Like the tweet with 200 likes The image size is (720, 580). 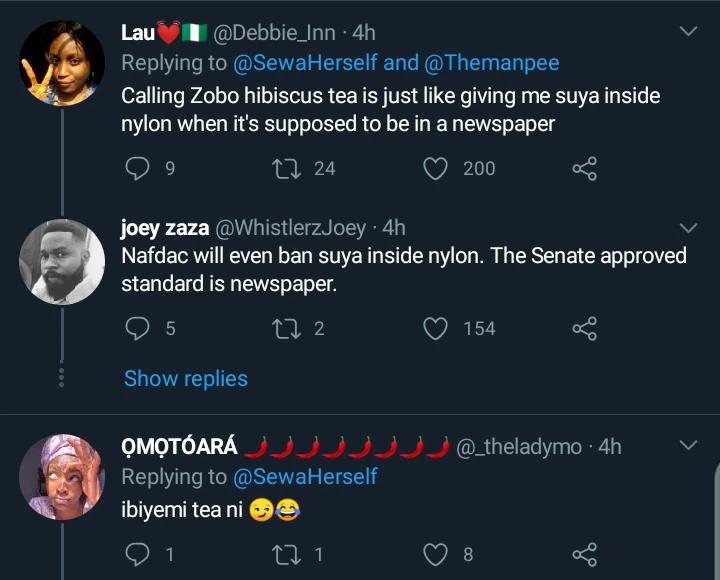436,168
